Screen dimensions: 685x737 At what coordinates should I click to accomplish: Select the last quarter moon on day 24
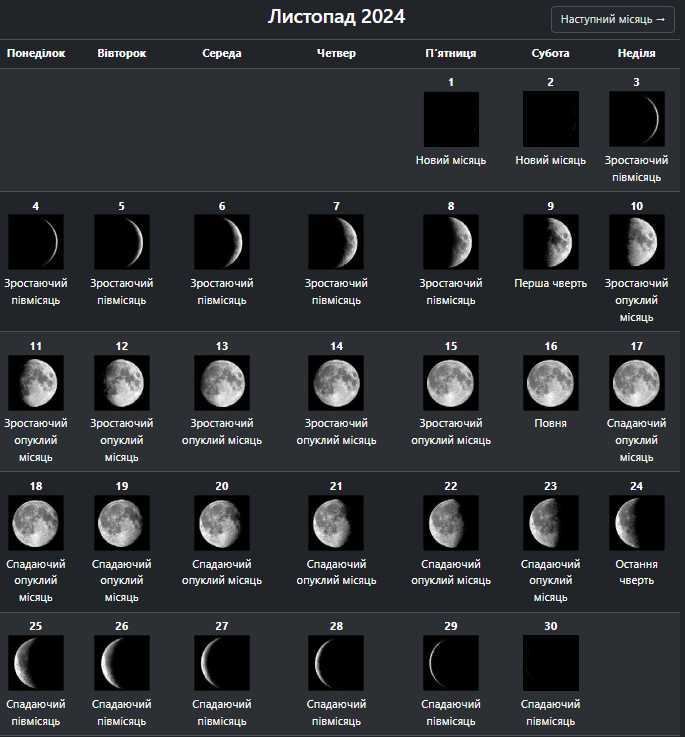(636, 523)
